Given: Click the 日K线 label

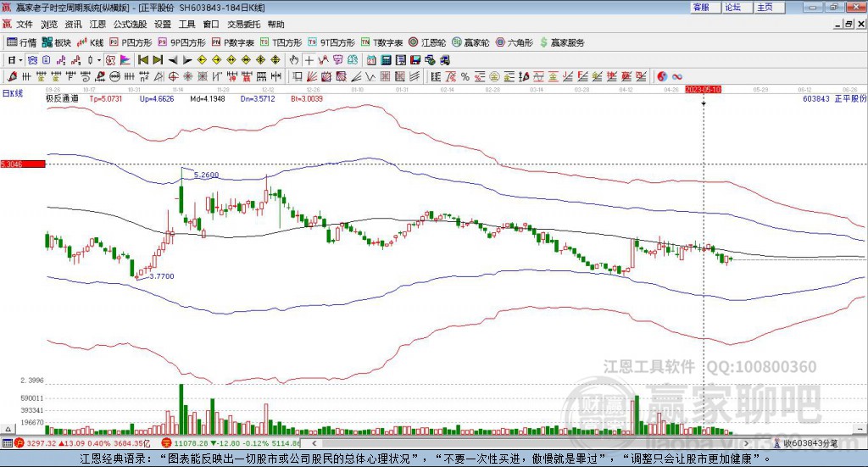Looking at the screenshot, I should coord(13,93).
